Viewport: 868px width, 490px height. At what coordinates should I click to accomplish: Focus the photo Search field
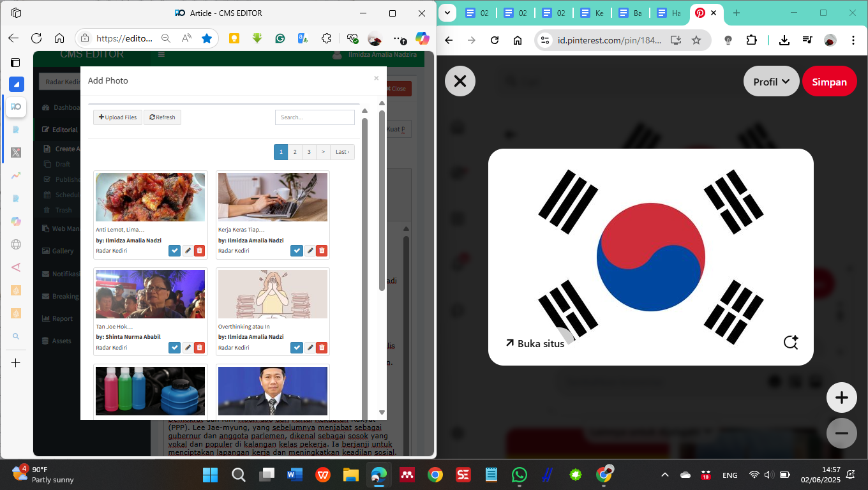315,117
